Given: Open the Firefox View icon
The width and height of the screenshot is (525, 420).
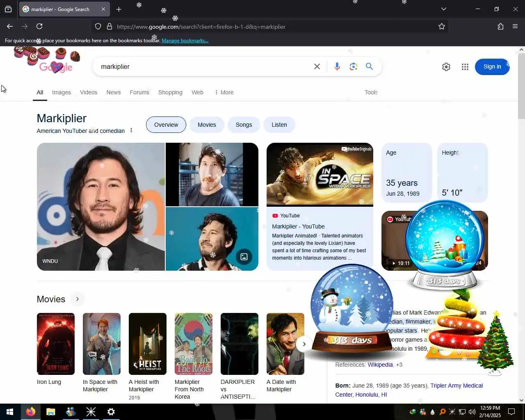Looking at the screenshot, I should pos(8,9).
